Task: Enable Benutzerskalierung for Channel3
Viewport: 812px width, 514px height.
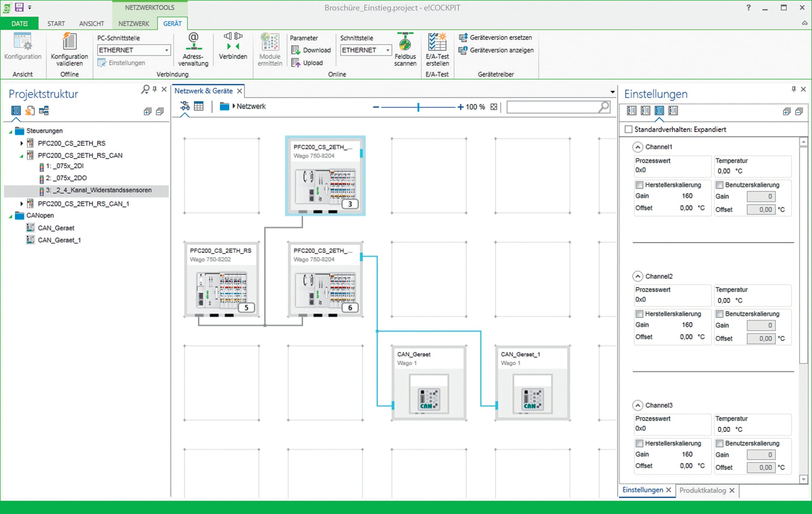Action: 719,443
